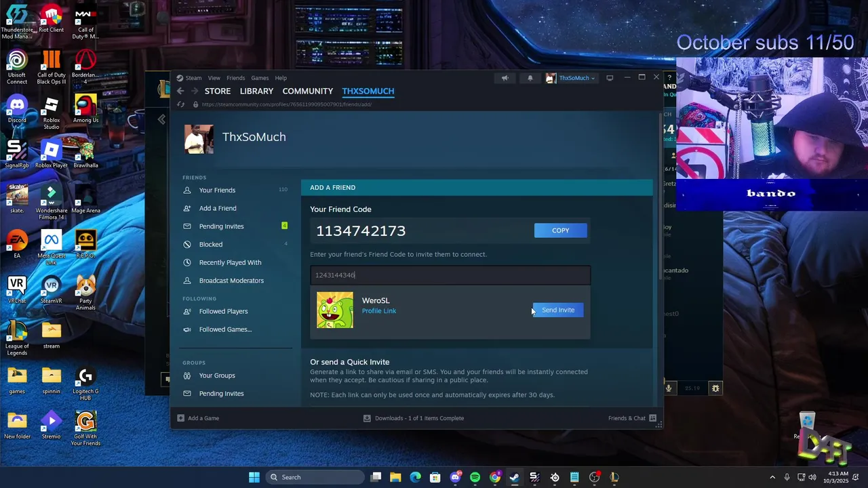Open Followed Games list
Viewport: 868px width, 488px height.
coord(225,329)
